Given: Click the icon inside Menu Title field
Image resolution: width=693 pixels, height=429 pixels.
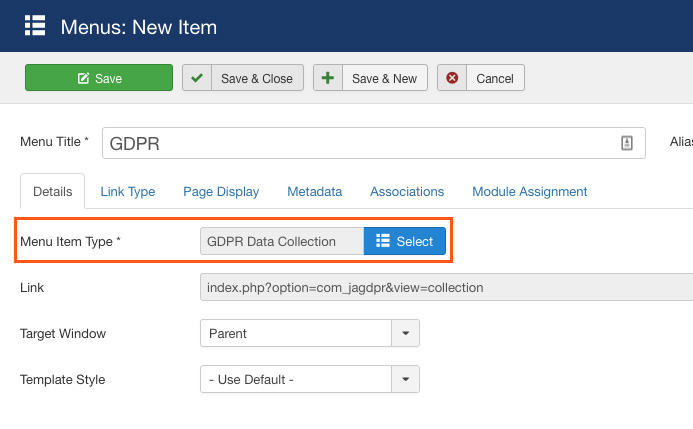Looking at the screenshot, I should [x=627, y=143].
